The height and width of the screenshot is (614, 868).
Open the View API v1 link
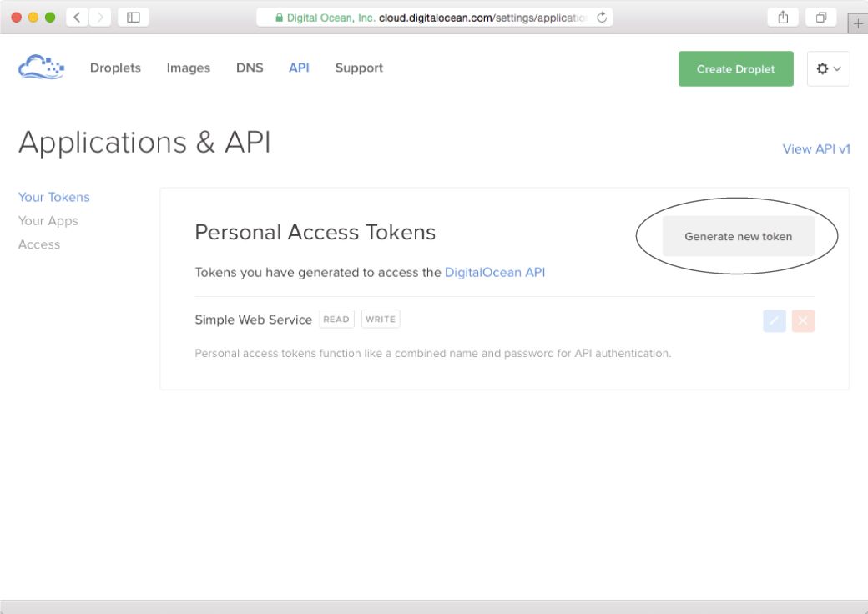(x=816, y=148)
